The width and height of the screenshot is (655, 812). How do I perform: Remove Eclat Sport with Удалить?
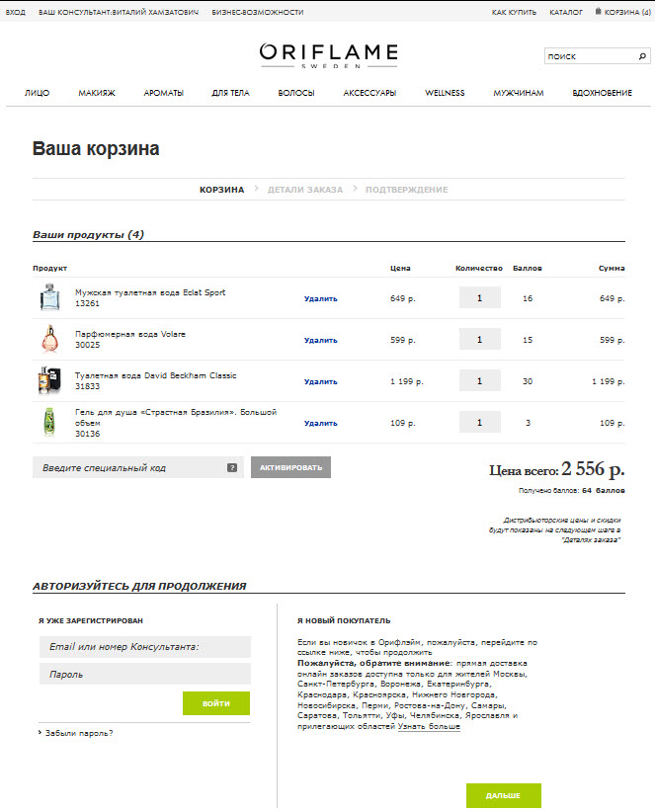(x=320, y=298)
